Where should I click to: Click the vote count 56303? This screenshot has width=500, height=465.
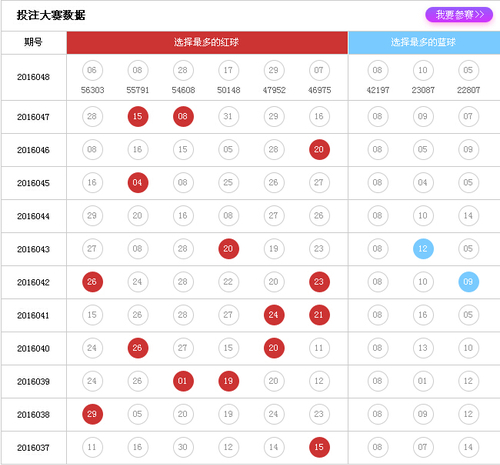coord(92,90)
